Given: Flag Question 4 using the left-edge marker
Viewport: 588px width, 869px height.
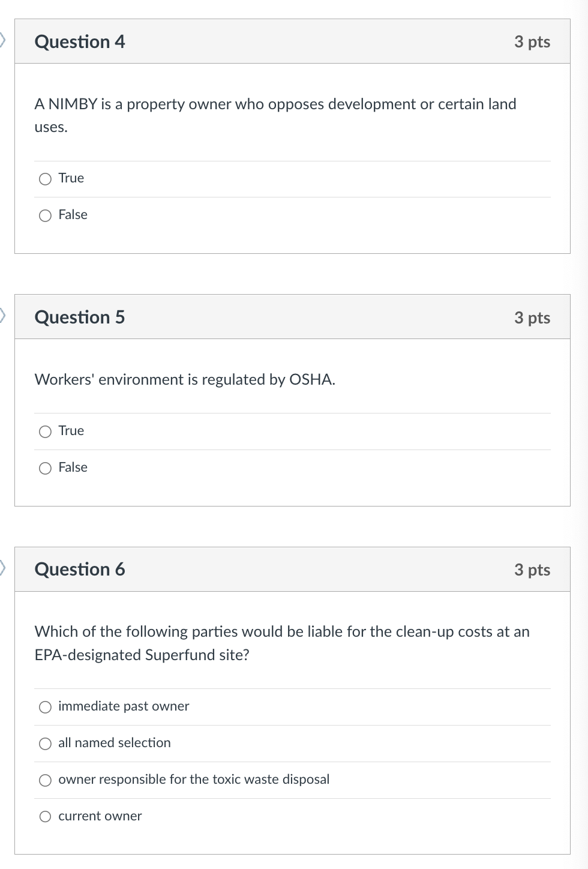Looking at the screenshot, I should pyautogui.click(x=3, y=40).
